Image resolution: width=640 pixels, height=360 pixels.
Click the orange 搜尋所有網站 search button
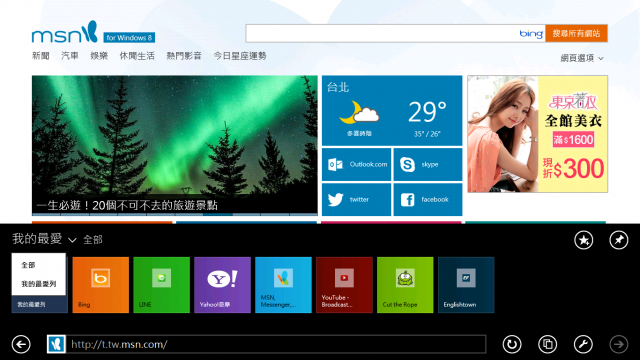point(576,33)
